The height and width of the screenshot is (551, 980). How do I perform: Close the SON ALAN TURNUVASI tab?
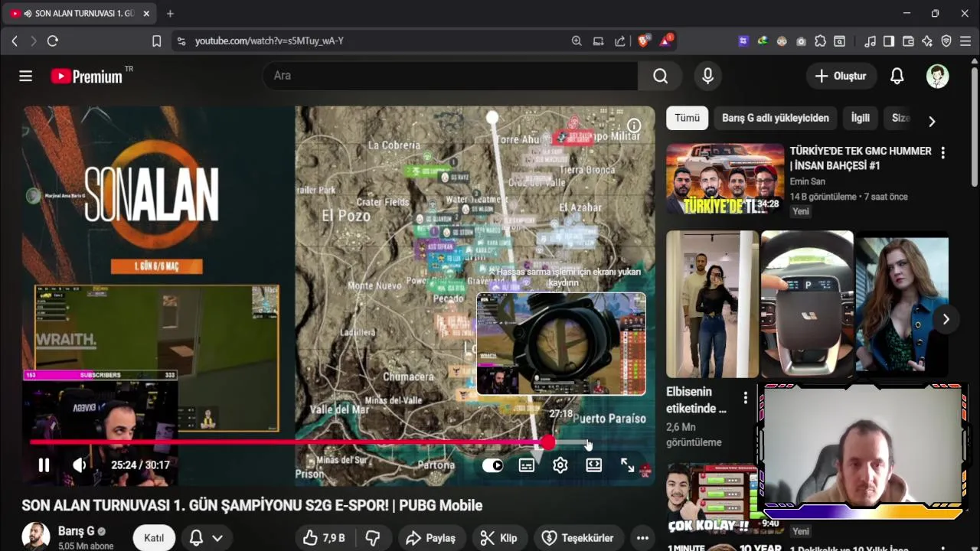(x=146, y=14)
